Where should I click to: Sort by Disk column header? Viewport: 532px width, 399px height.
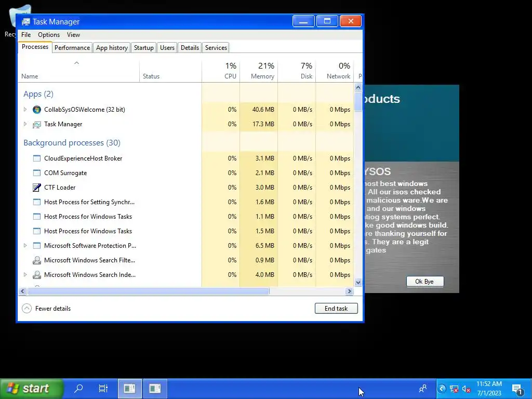pyautogui.click(x=297, y=71)
